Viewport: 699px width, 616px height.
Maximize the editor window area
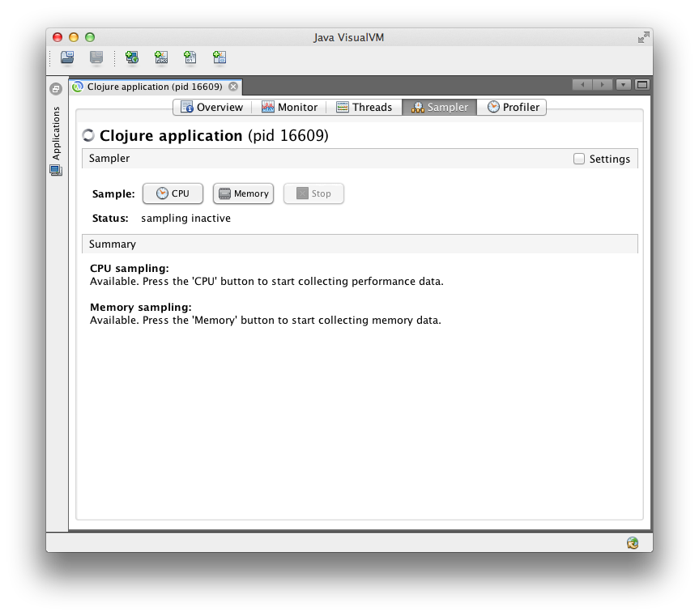[x=642, y=85]
